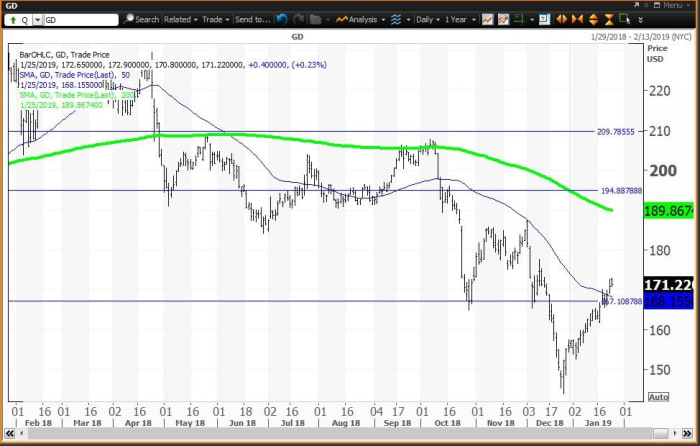The height and width of the screenshot is (446, 700).
Task: Click the orange Analysis chart icon
Action: (342, 20)
